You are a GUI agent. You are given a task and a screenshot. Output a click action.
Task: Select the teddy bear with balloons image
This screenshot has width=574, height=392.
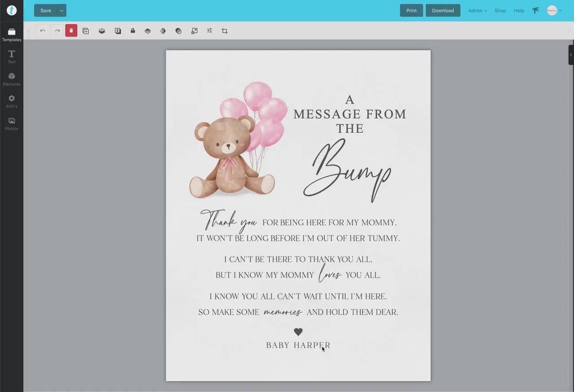[238, 140]
